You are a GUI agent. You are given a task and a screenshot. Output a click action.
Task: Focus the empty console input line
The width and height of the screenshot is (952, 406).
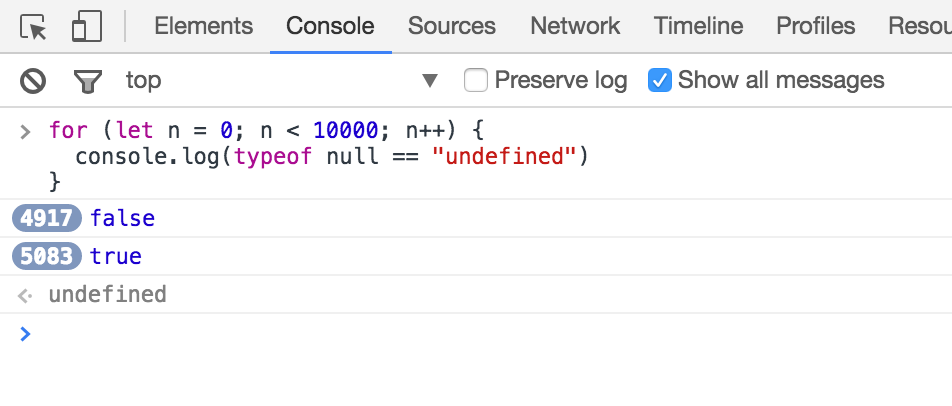[x=400, y=334]
